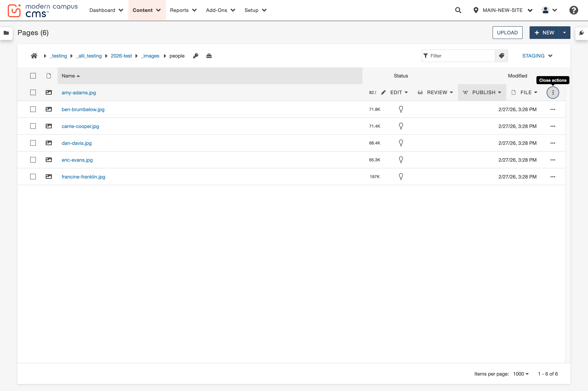Click the tag filter icon beside Filter
The image size is (588, 391).
502,56
